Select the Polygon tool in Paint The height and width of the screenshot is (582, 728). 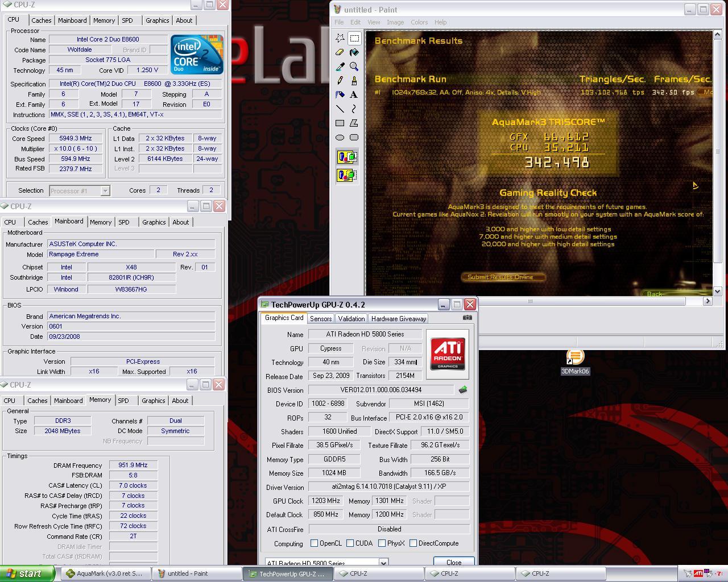coord(354,123)
